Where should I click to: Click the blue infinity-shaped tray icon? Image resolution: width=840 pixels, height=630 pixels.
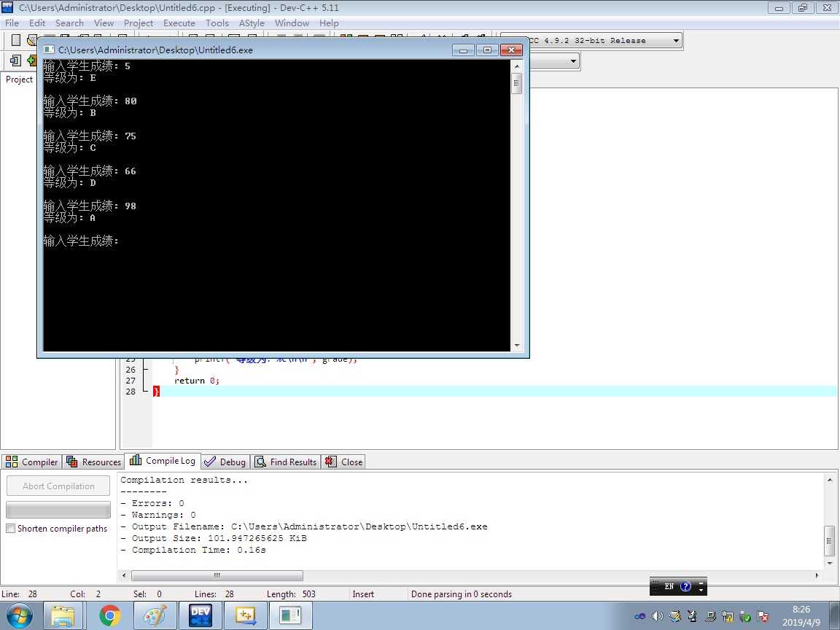pyautogui.click(x=639, y=616)
